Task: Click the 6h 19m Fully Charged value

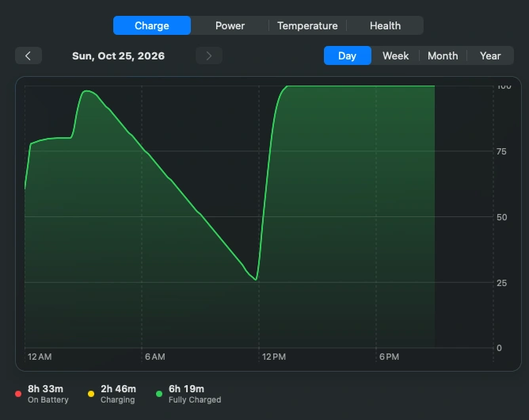Action: [x=186, y=389]
